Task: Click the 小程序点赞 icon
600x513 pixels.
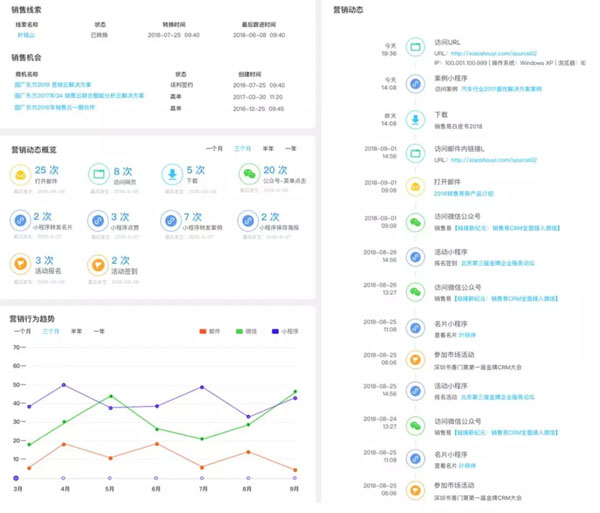Action: 98,220
